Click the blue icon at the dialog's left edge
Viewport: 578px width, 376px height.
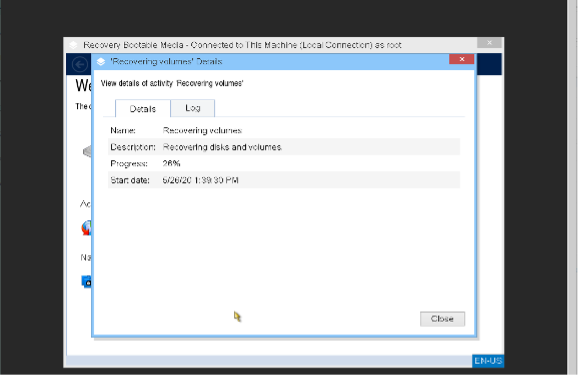pos(86,282)
